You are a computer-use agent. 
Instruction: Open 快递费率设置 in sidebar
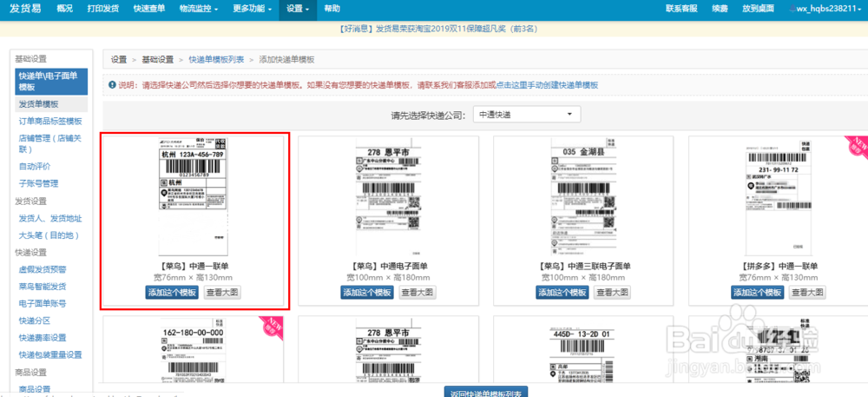(43, 338)
